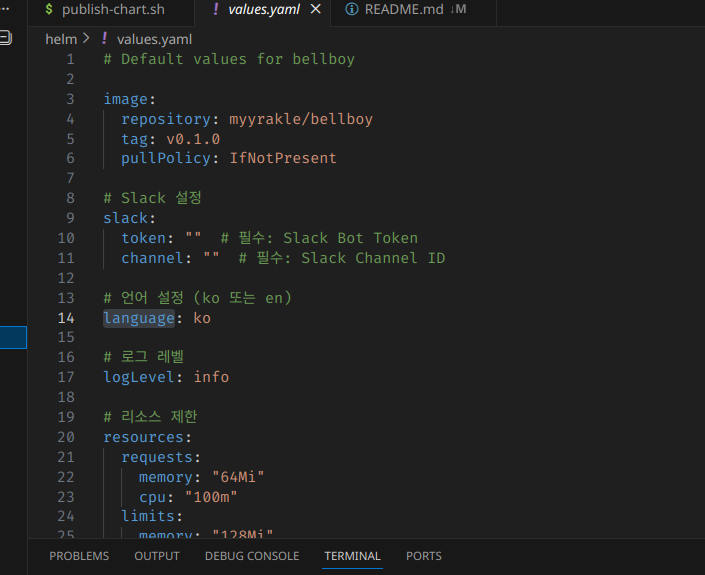Click the exclamation icon on the values.yaml tab
Viewport: 705px width, 575px height.
[x=216, y=10]
